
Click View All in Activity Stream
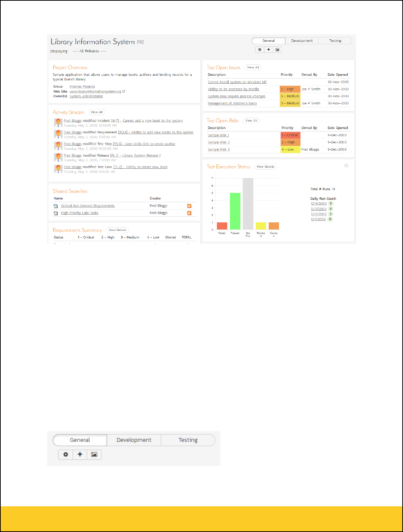pyautogui.click(x=97, y=112)
